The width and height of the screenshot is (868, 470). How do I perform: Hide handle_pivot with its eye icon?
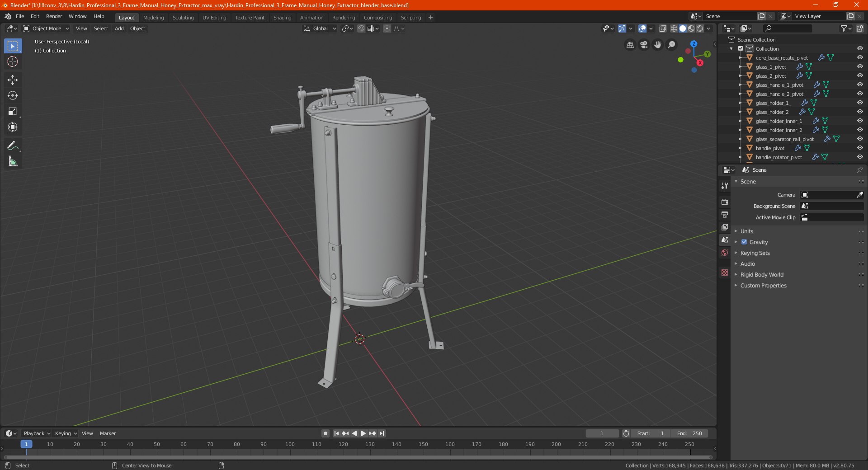[860, 148]
